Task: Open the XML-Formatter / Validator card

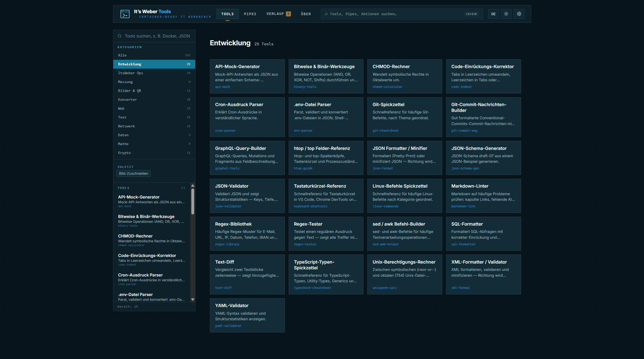Action: click(x=483, y=274)
